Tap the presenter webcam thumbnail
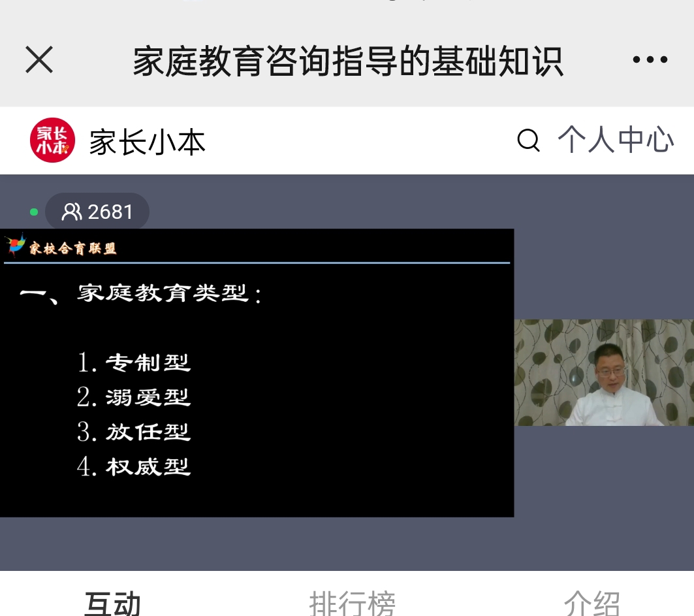Viewport: 694px width, 616px height. click(604, 372)
